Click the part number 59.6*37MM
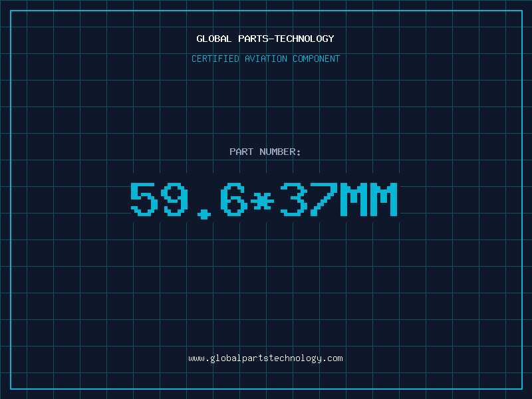The width and height of the screenshot is (532, 399). click(x=264, y=200)
